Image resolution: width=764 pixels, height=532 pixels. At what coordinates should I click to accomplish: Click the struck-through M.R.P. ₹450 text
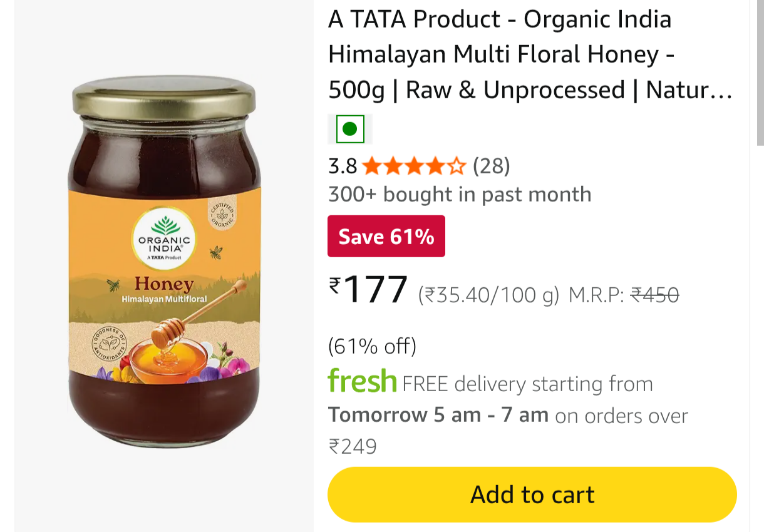[624, 295]
